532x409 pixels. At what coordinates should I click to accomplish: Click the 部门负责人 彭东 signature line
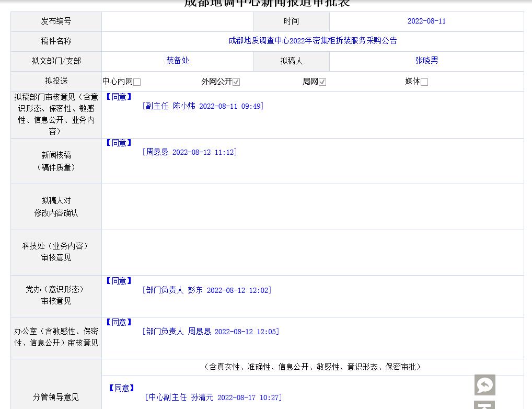207,290
